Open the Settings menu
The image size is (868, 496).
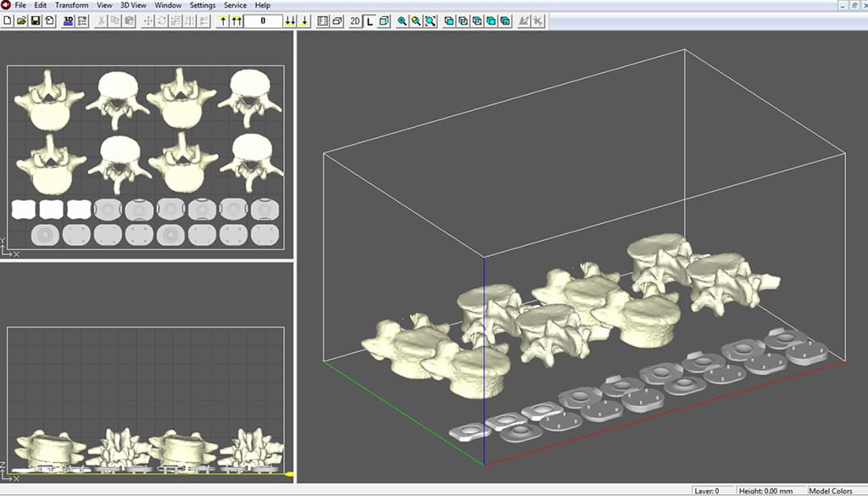(203, 5)
